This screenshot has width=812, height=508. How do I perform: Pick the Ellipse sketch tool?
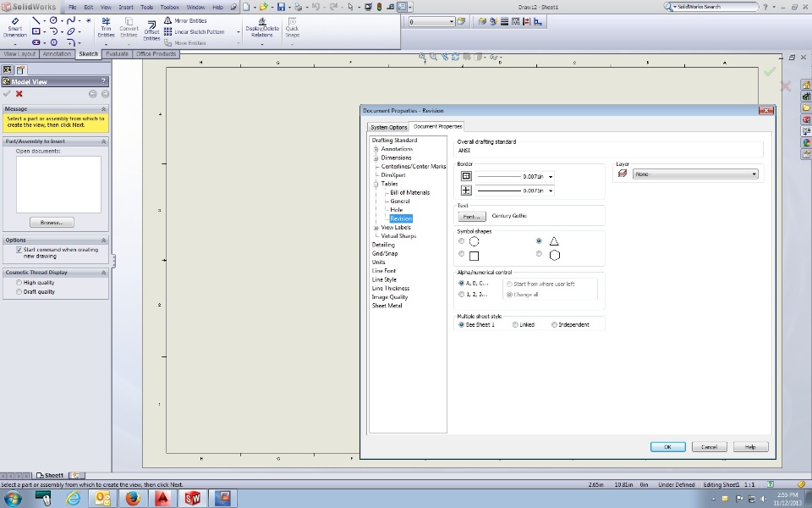(x=71, y=31)
